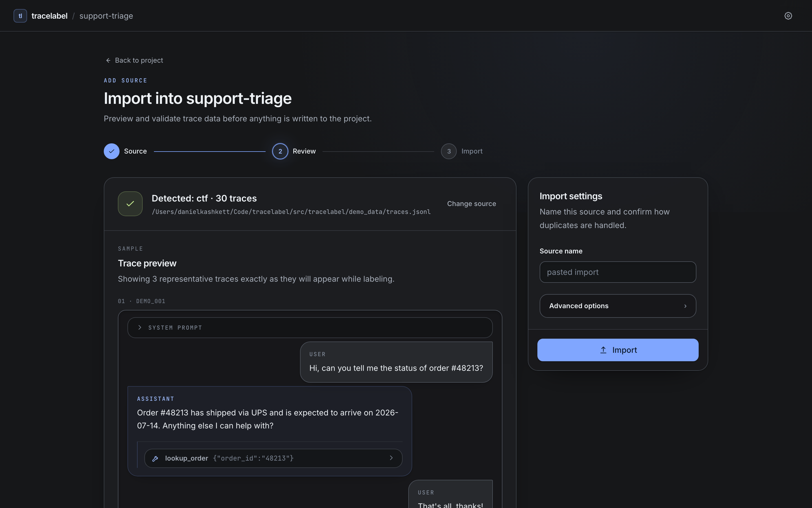812x508 pixels.
Task: Click the user message about order #48213
Action: pos(396,362)
